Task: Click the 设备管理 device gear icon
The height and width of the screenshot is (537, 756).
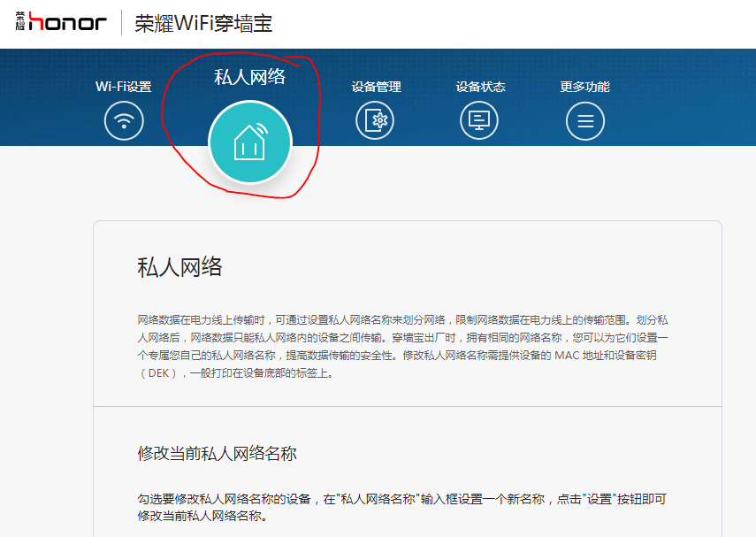Action: [375, 119]
